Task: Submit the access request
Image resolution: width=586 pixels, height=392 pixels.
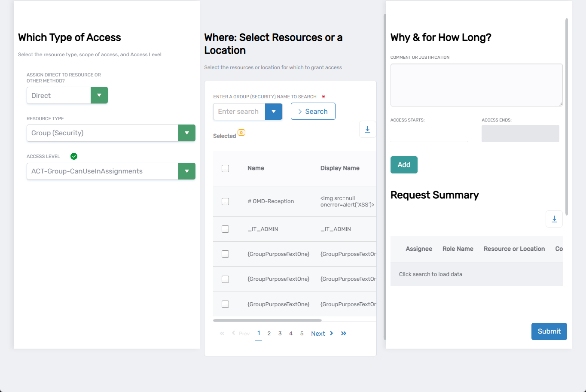Action: click(x=549, y=331)
